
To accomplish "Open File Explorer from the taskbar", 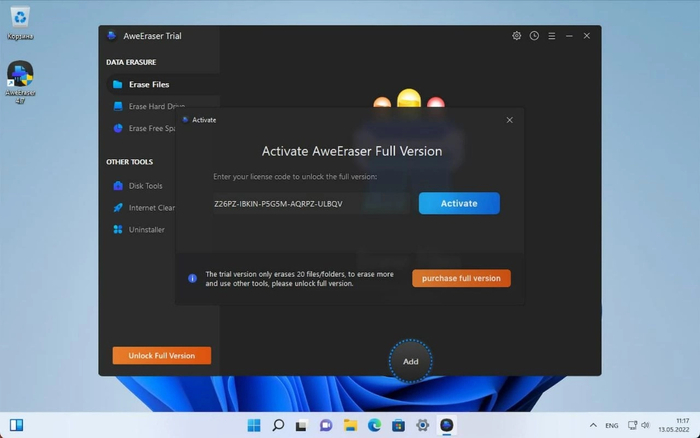I will pyautogui.click(x=350, y=426).
